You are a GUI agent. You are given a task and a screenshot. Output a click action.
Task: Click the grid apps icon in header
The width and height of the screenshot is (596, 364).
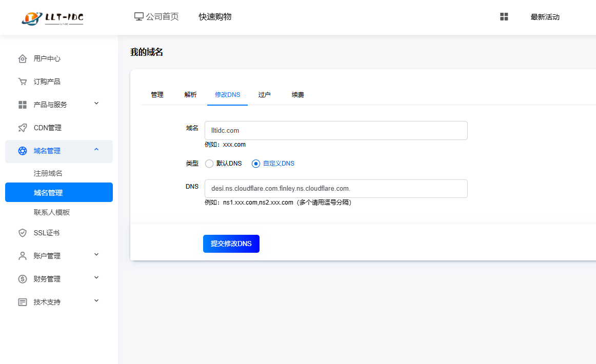coord(504,17)
